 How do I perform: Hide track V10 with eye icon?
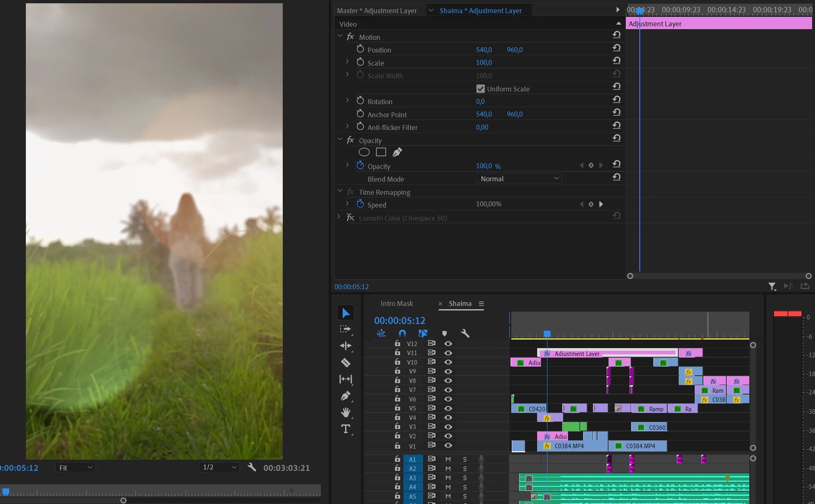(448, 362)
